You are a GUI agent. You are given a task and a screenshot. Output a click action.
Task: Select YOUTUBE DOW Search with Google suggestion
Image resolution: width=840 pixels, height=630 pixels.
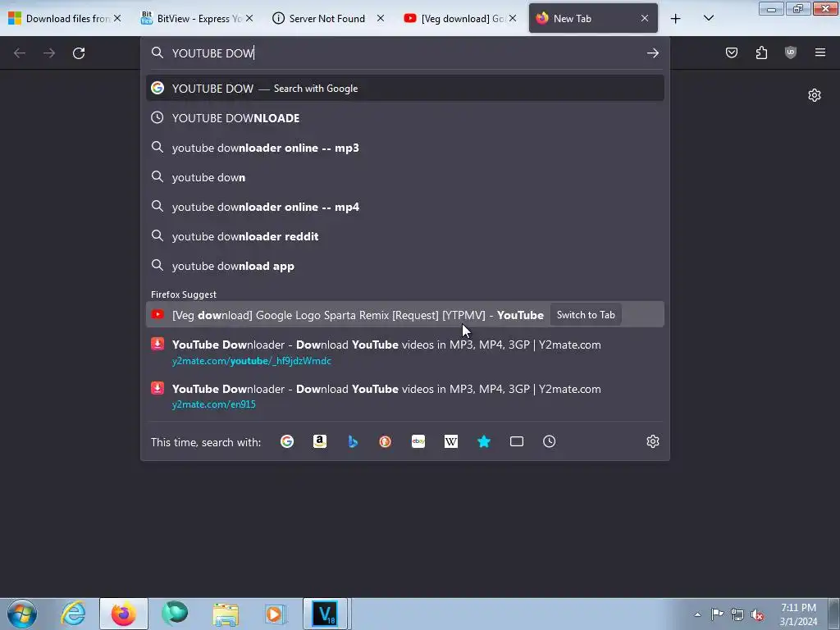[405, 89]
